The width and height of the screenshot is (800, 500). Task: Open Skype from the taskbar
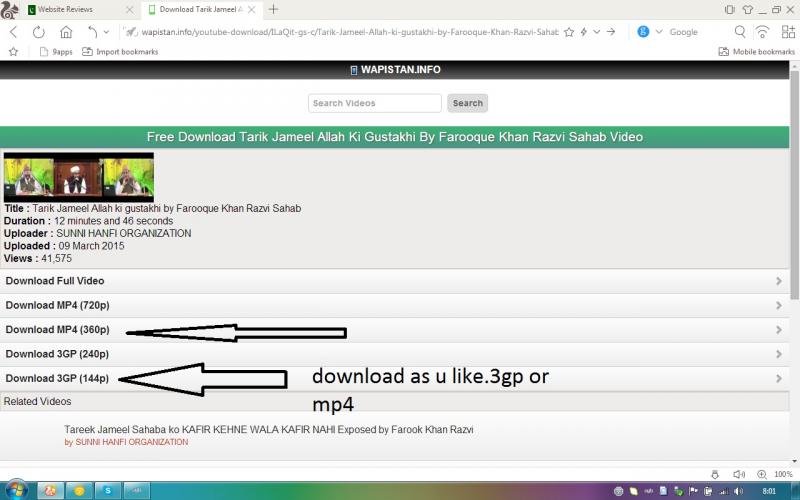(x=108, y=491)
